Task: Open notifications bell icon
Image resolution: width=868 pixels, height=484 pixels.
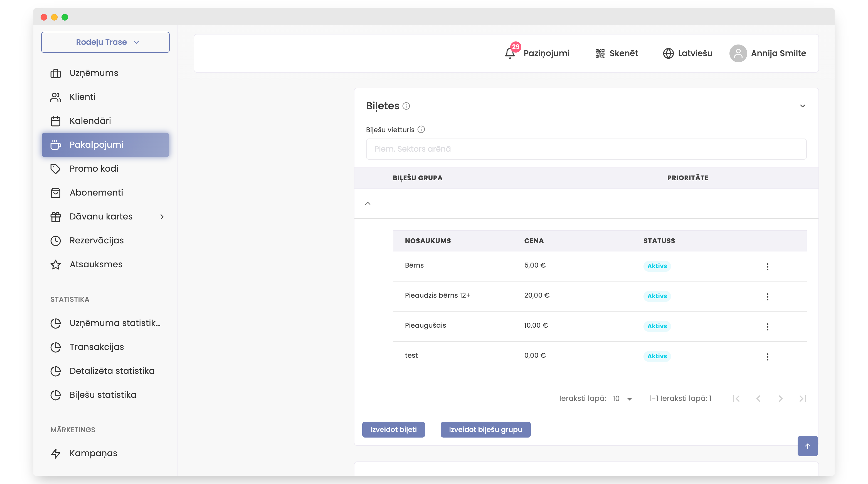Action: (x=510, y=53)
